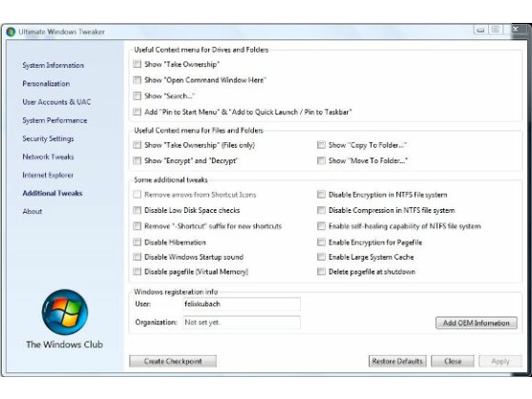
Task: Enable Disable Hibernation checkbox
Action: coord(138,242)
